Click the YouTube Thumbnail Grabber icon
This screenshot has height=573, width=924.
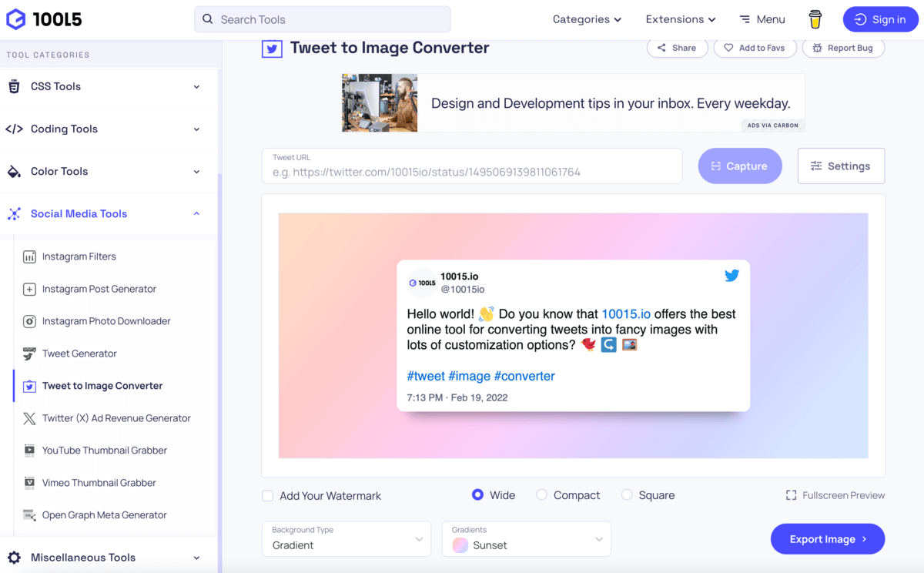coord(29,451)
